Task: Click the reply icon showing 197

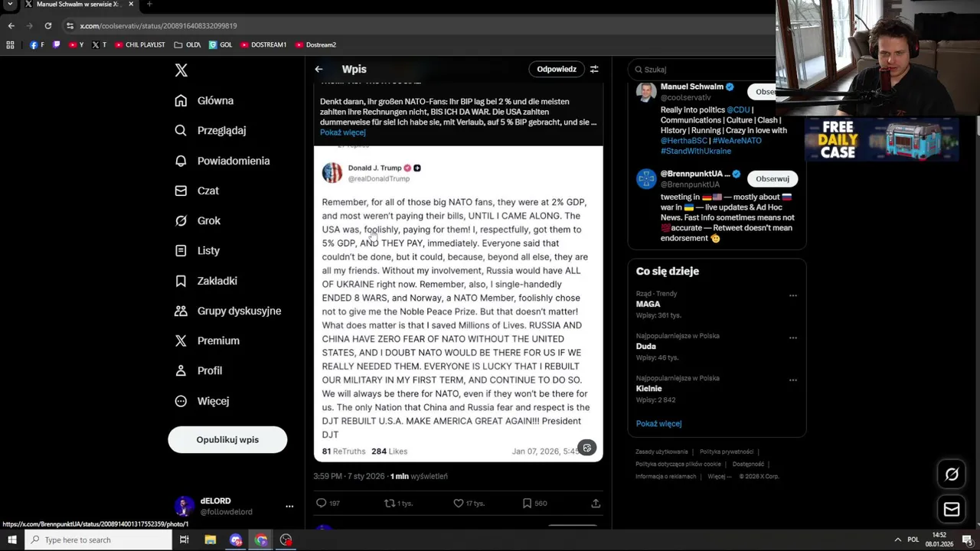Action: click(328, 503)
